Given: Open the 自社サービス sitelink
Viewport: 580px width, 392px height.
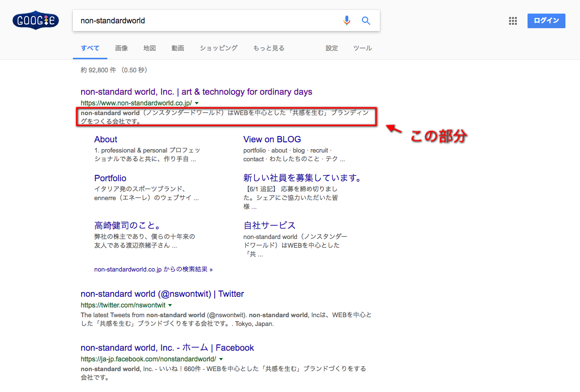Looking at the screenshot, I should (x=269, y=225).
